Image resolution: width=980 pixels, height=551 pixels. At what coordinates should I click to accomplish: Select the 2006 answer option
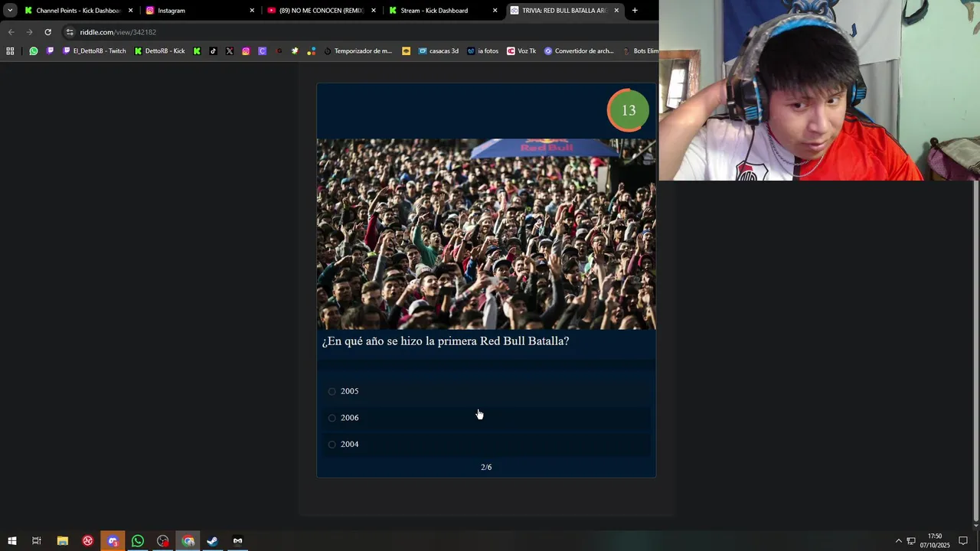click(x=487, y=418)
